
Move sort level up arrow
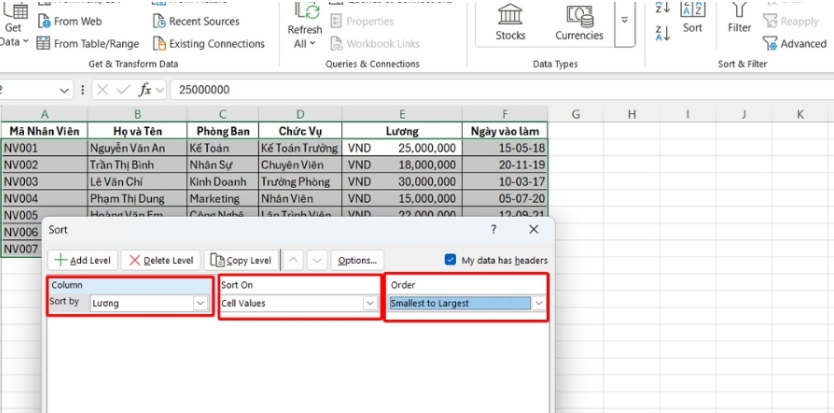pyautogui.click(x=294, y=260)
